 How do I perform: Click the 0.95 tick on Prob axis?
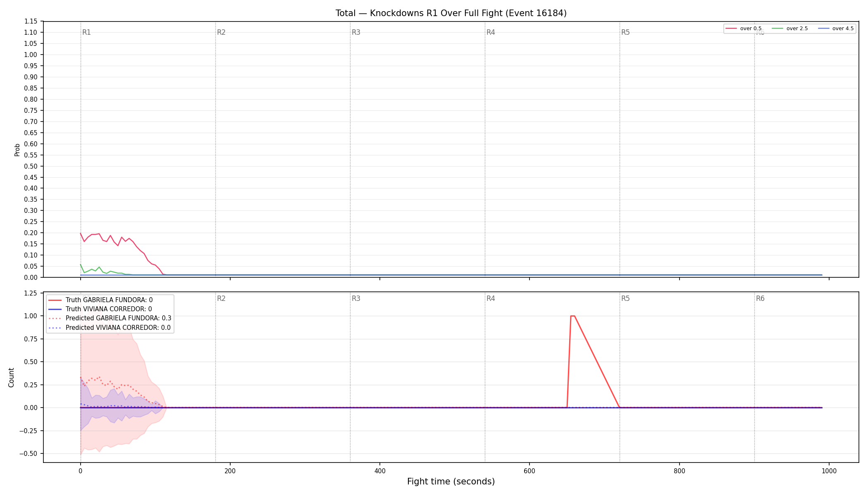[x=31, y=66]
